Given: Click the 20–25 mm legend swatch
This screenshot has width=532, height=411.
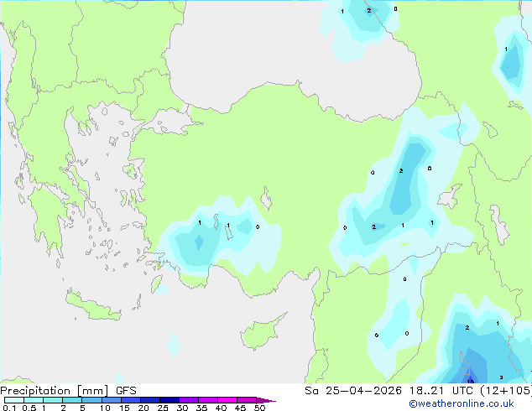Looking at the screenshot, I should point(149,400).
